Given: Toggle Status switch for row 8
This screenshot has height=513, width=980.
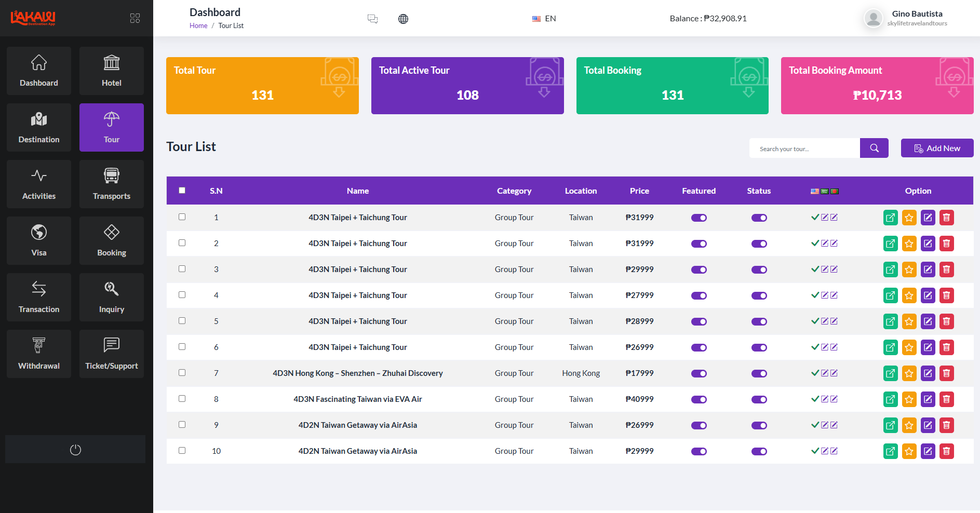Looking at the screenshot, I should [759, 399].
